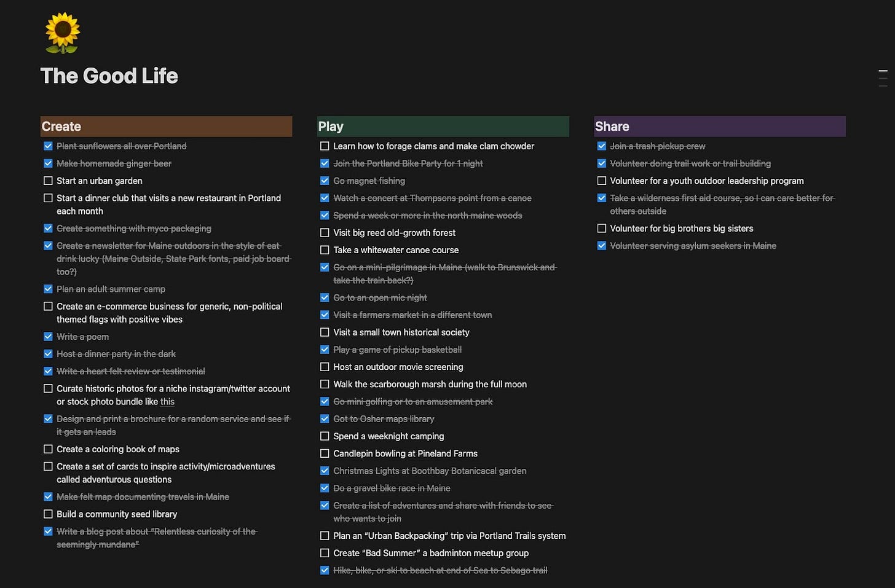Uncheck 'Host a dinner party in the dark'
The width and height of the screenshot is (895, 588).
tap(48, 354)
